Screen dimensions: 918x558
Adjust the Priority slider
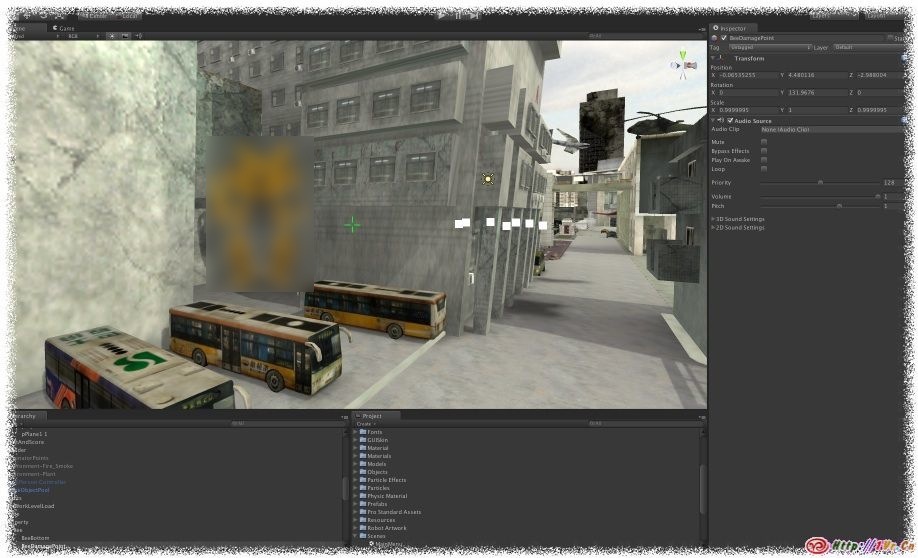pos(820,183)
